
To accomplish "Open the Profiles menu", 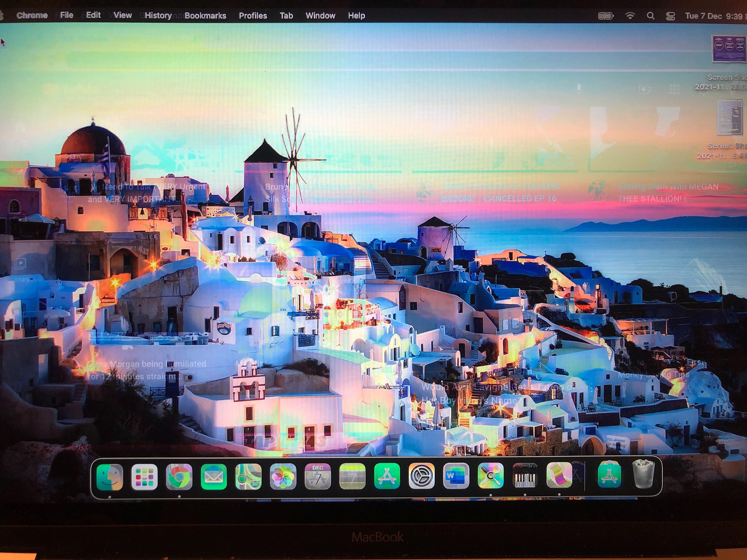I will pyautogui.click(x=253, y=16).
